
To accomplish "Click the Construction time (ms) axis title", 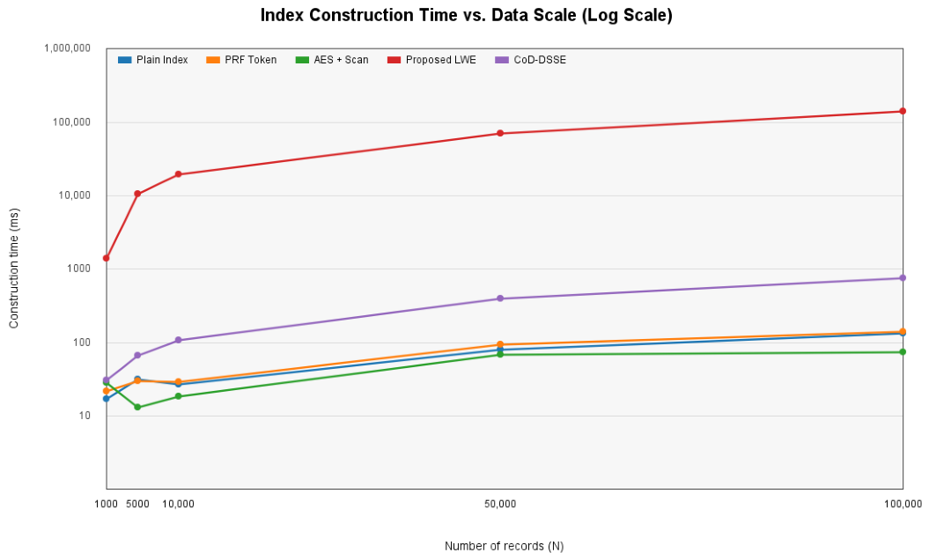I will click(13, 268).
